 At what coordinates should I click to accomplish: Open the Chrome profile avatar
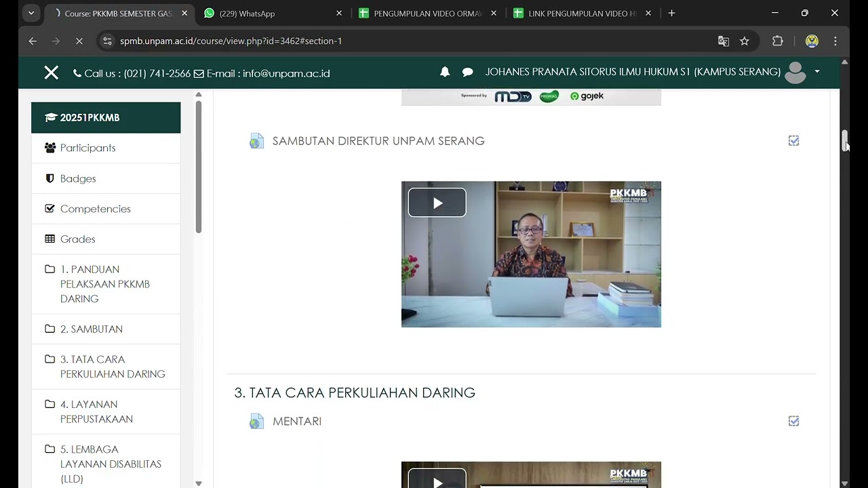coord(812,41)
